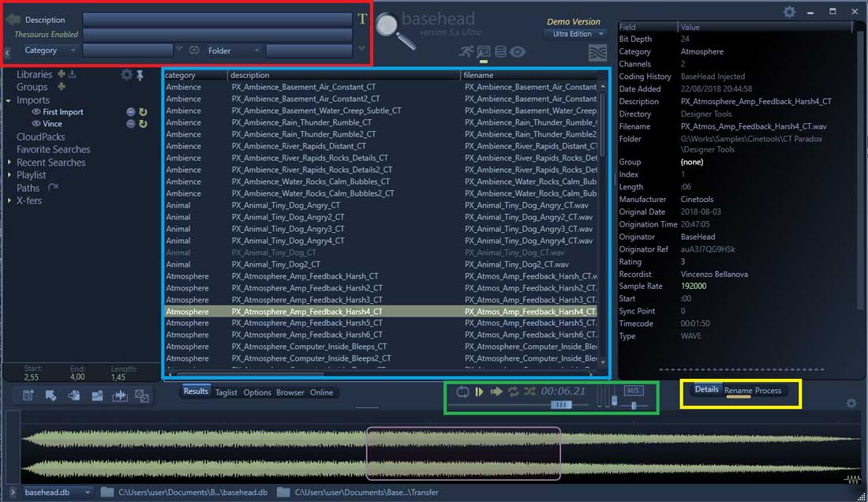
Task: Switch to the Details tab
Action: tap(706, 390)
